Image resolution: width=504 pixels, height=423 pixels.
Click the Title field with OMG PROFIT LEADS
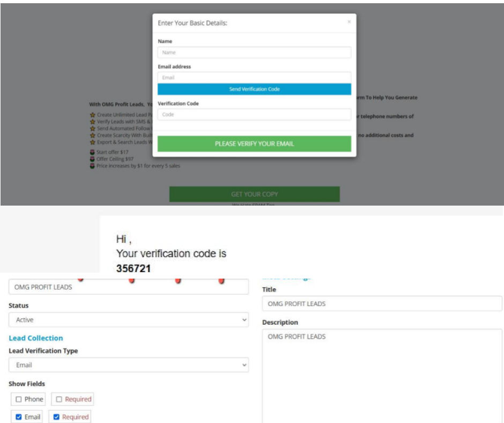382,304
